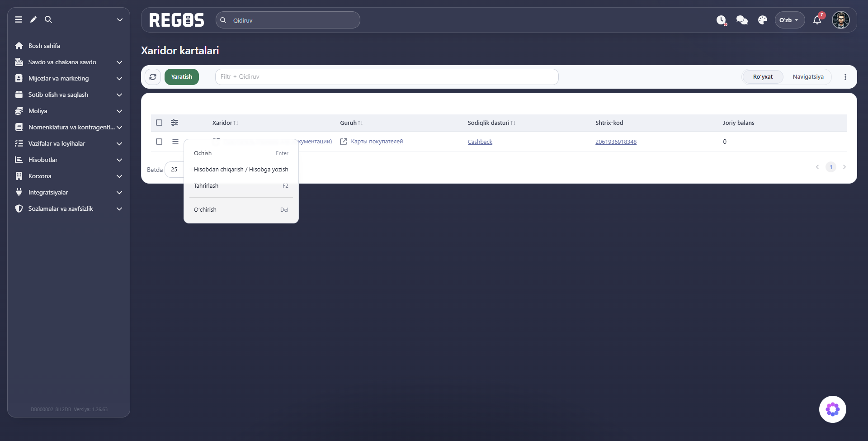Expand Sotib olish va saqlash section
This screenshot has width=868, height=441.
[x=69, y=95]
